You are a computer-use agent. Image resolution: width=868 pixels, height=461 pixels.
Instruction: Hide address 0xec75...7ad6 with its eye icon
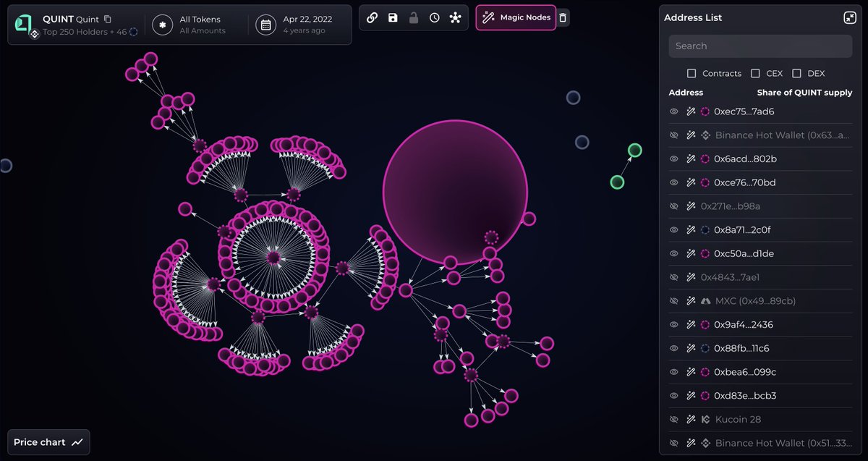click(673, 111)
